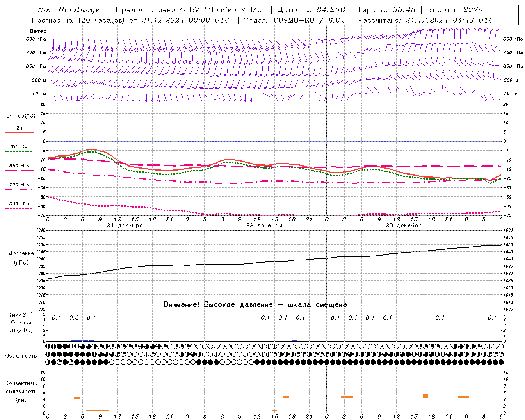Screen dimensions: 525x420
Task: Click the "Рассчитано: 21.12.2024 04:43 UTC" timestamp
Action: coord(426,20)
